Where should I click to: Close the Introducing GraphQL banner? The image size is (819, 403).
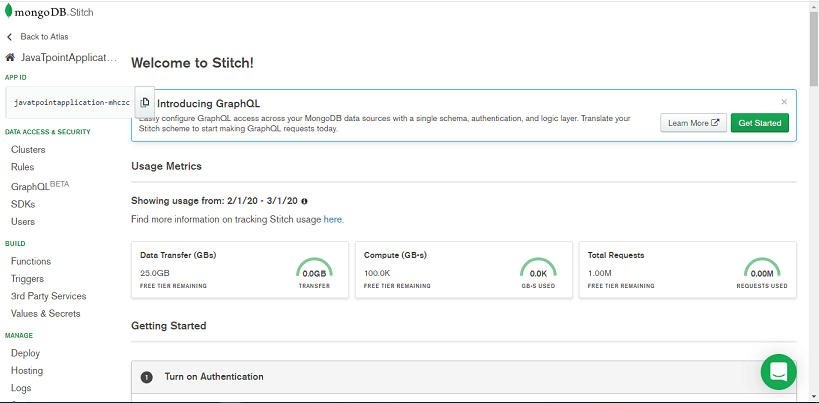point(783,102)
